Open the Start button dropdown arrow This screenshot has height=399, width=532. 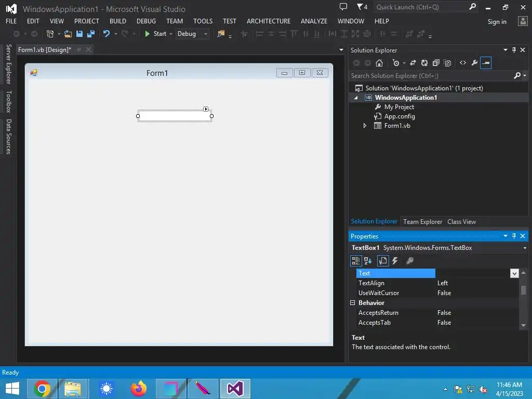pos(170,34)
